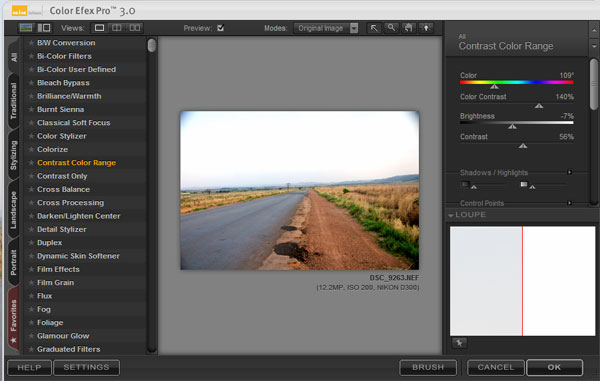Click the road photo preview
This screenshot has width=600, height=381.
tap(300, 190)
